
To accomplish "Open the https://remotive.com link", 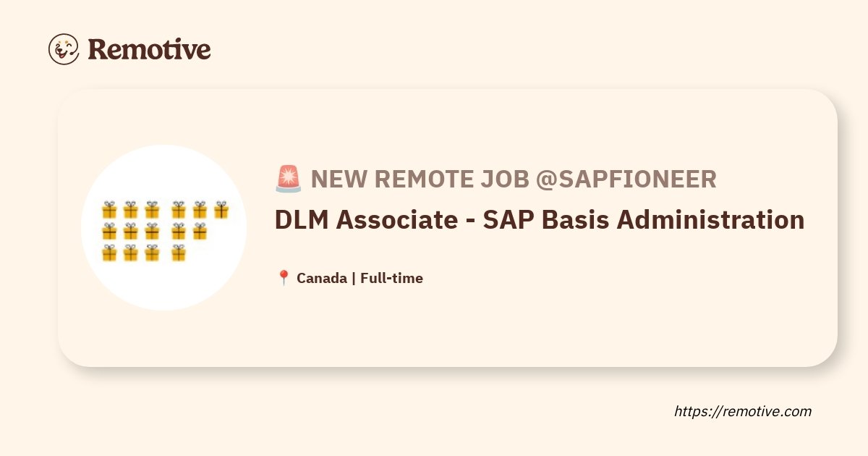I will tap(743, 411).
